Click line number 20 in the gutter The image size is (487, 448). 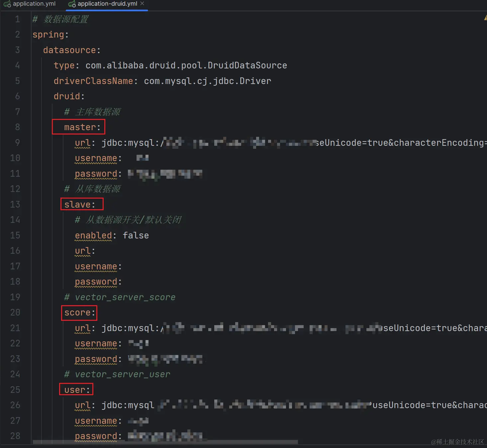15,313
